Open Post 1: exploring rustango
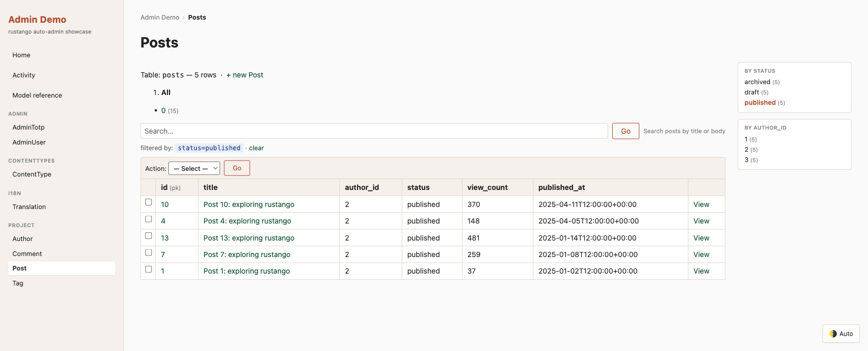The image size is (868, 351). [246, 271]
